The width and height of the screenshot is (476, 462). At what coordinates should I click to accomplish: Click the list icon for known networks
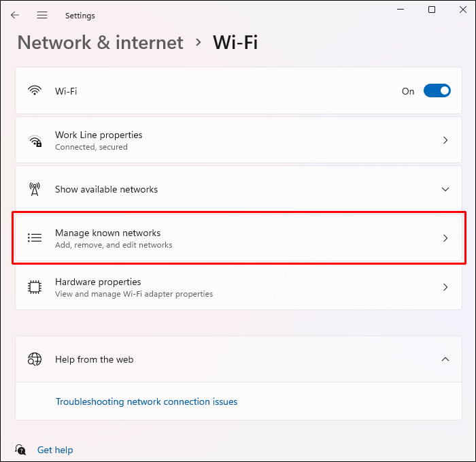point(35,238)
